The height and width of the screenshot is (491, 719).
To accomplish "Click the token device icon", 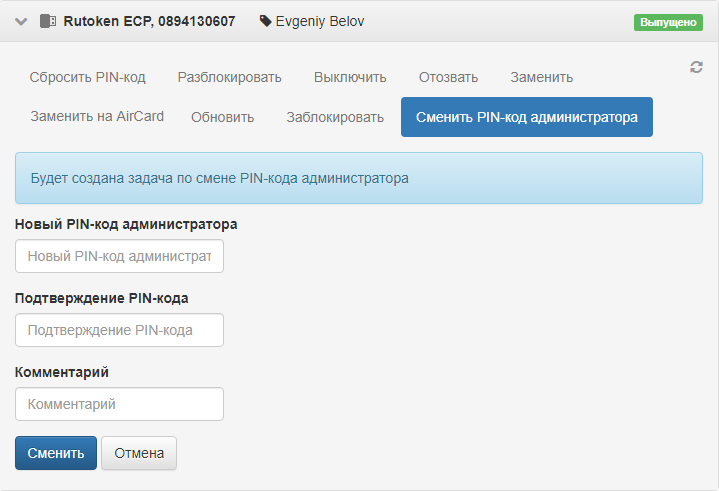I will point(47,21).
